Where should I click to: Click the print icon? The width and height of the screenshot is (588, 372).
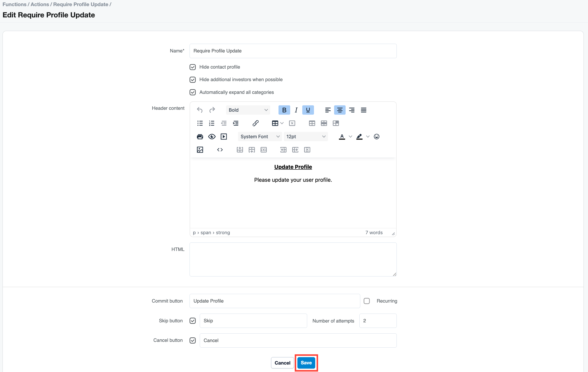pos(200,137)
